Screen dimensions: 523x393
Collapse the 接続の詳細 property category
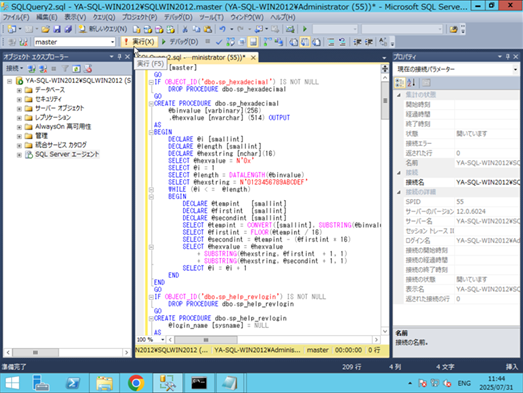click(x=399, y=192)
